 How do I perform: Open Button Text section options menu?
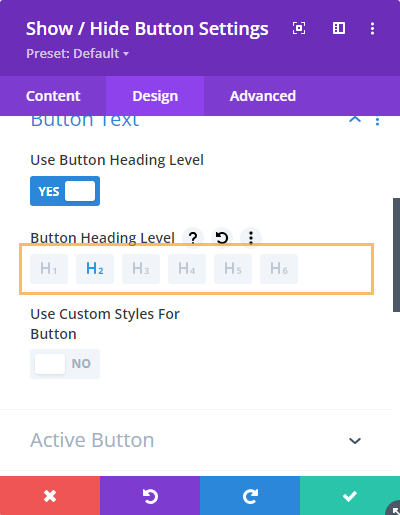pos(377,121)
